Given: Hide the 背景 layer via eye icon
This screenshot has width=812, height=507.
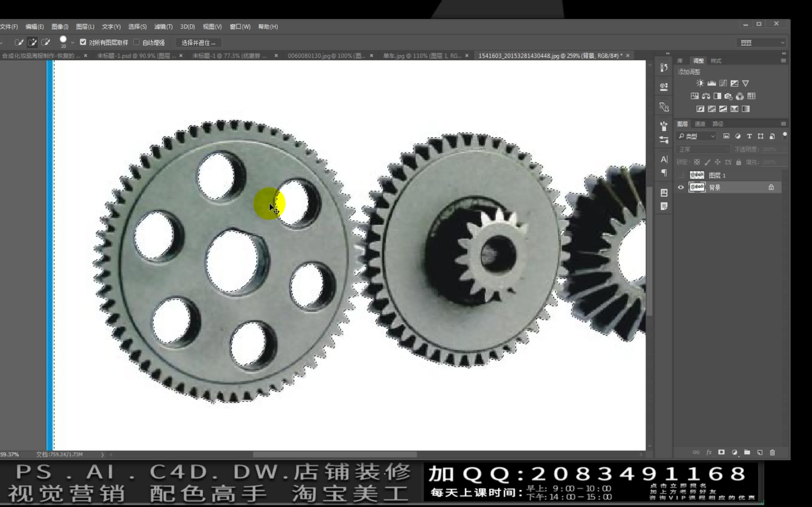Looking at the screenshot, I should point(681,187).
